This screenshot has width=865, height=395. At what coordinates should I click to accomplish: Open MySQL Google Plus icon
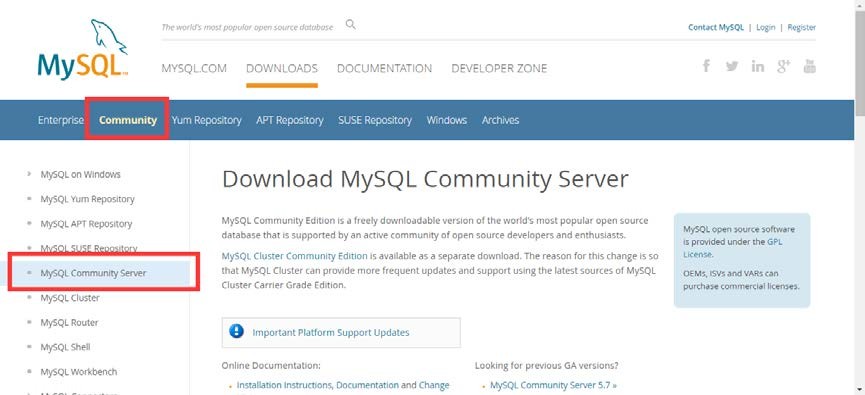coord(783,66)
